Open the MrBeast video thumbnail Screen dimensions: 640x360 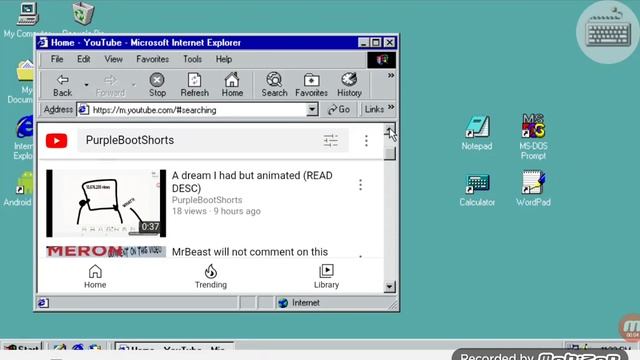(106, 251)
